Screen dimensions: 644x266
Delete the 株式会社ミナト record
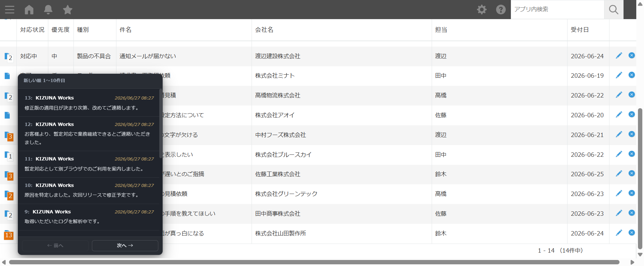point(632,75)
